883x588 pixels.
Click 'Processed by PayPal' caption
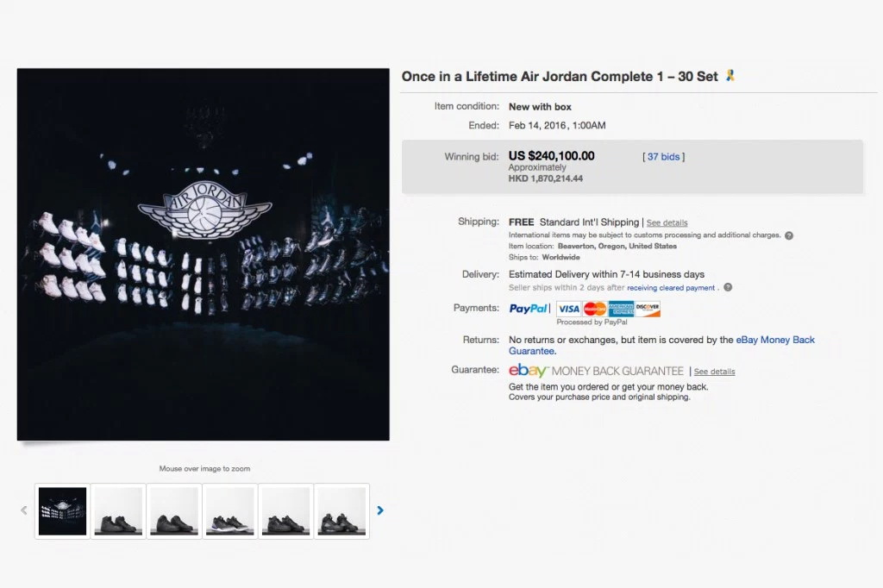(x=592, y=322)
